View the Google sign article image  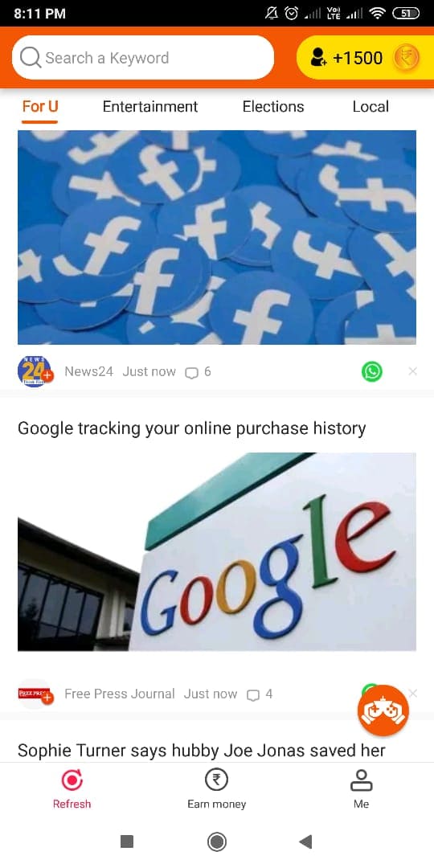point(217,552)
